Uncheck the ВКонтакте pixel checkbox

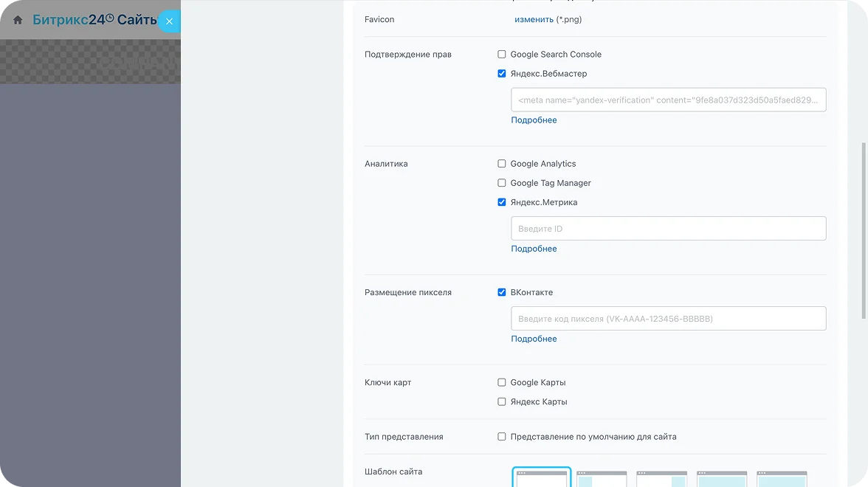502,292
